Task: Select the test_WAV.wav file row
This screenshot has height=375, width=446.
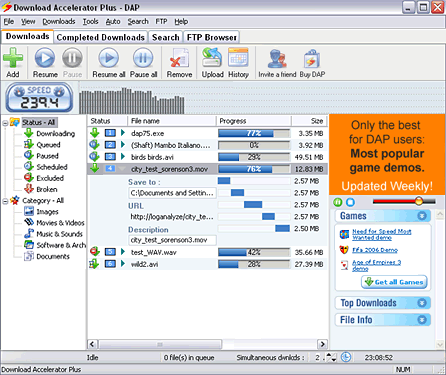Action: point(207,252)
